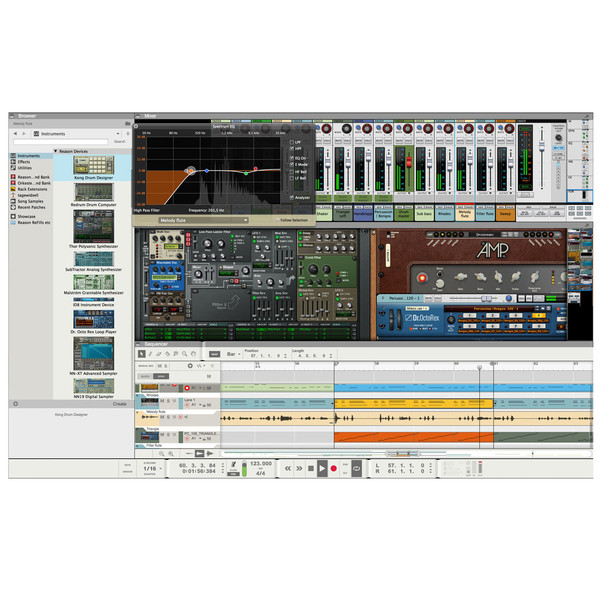This screenshot has width=600, height=600.
Task: Uncheck the HPF checkbox in Spectrum EQ
Action: point(292,148)
